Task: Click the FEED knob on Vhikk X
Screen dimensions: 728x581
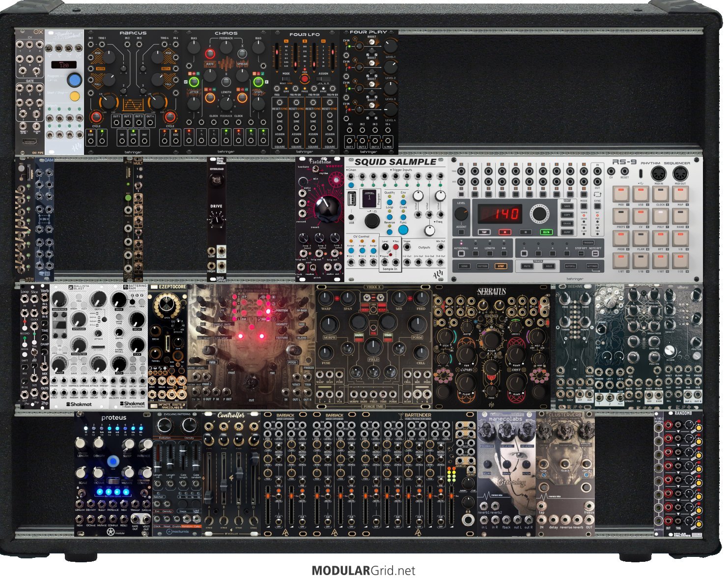Action: point(421,298)
